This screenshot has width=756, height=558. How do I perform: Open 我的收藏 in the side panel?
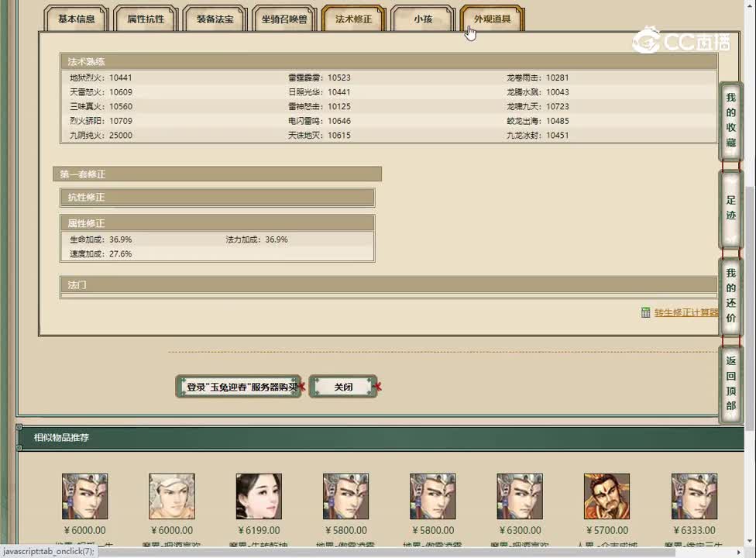coord(730,121)
